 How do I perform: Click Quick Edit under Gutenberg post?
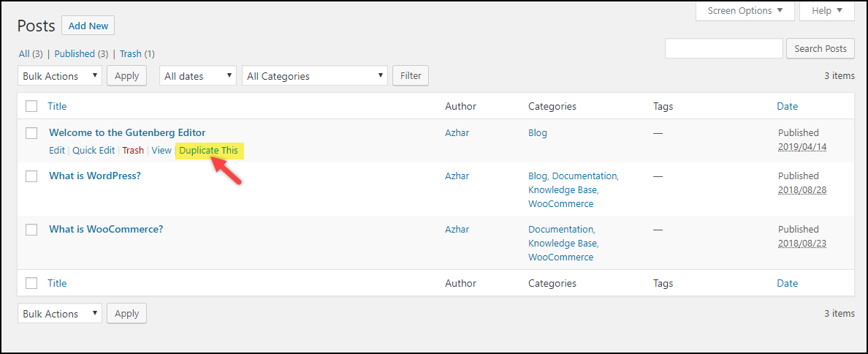(x=94, y=150)
